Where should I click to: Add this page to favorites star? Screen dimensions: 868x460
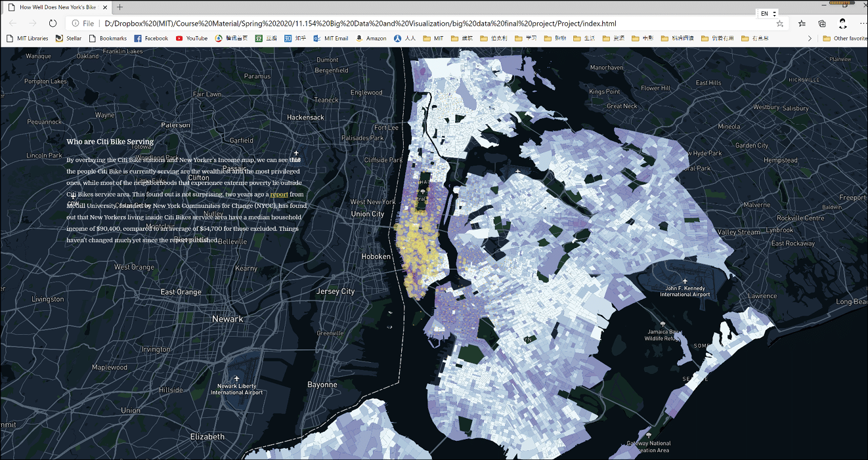[x=780, y=23]
